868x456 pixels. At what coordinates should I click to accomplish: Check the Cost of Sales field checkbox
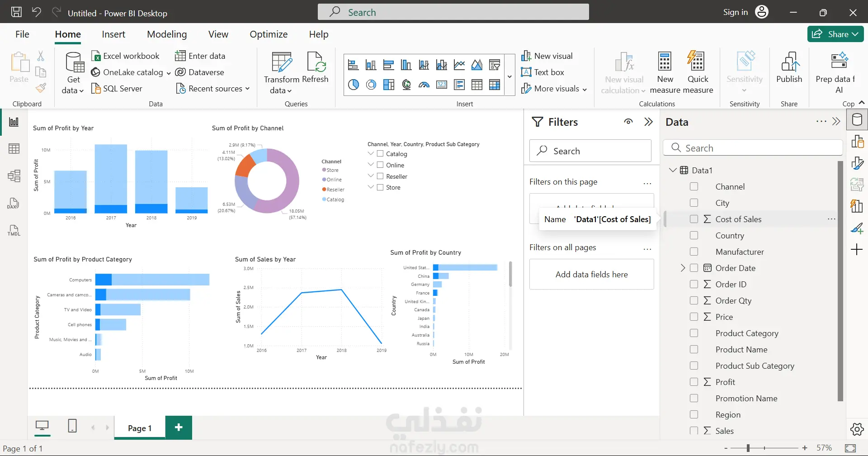coord(694,219)
